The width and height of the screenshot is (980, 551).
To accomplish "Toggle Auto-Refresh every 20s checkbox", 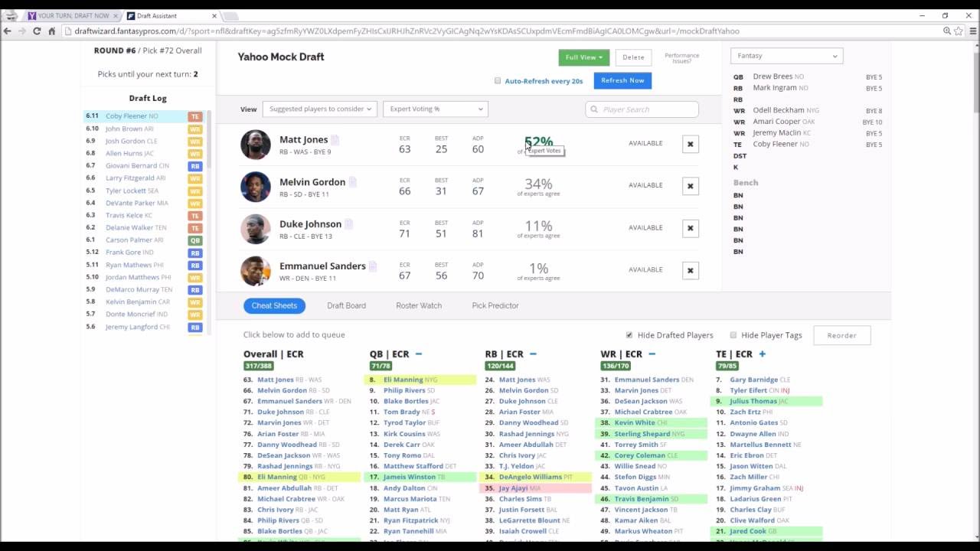I will 498,80.
